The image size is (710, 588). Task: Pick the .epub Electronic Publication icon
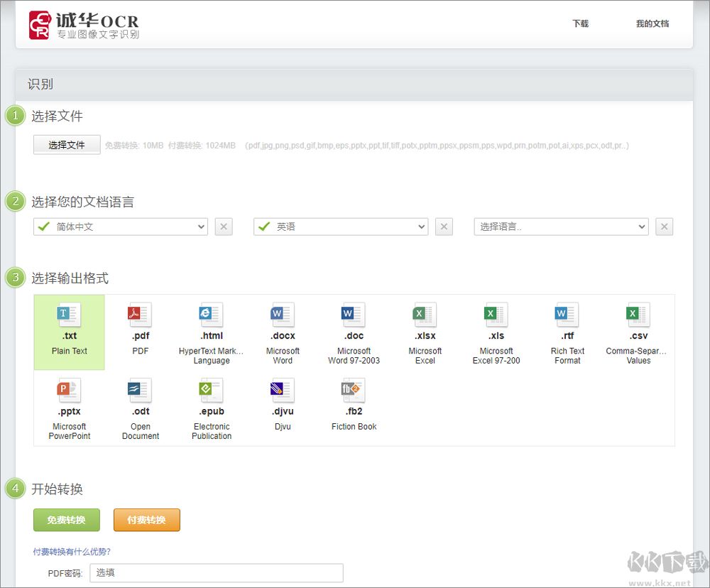point(211,391)
